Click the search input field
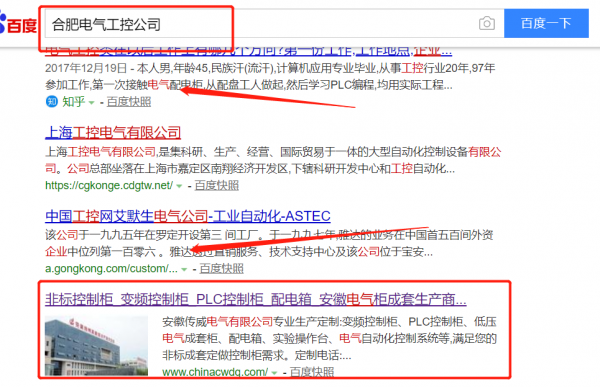600x387 pixels. point(260,24)
